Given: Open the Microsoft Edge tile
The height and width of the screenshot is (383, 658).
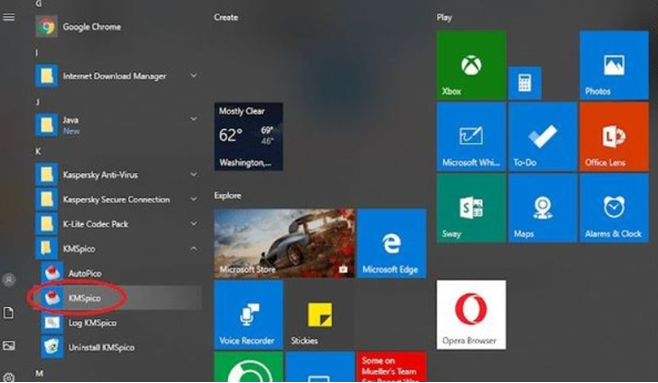Looking at the screenshot, I should point(392,243).
